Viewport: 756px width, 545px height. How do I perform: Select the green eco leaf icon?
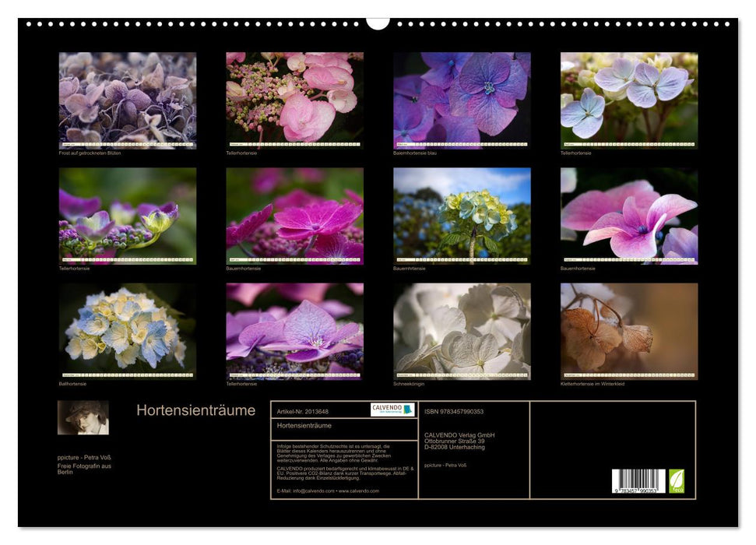point(677,483)
